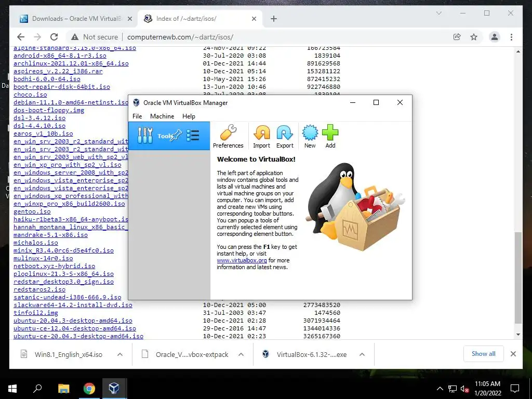Open the choco.iso link
This screenshot has height=399, width=532.
click(x=30, y=95)
